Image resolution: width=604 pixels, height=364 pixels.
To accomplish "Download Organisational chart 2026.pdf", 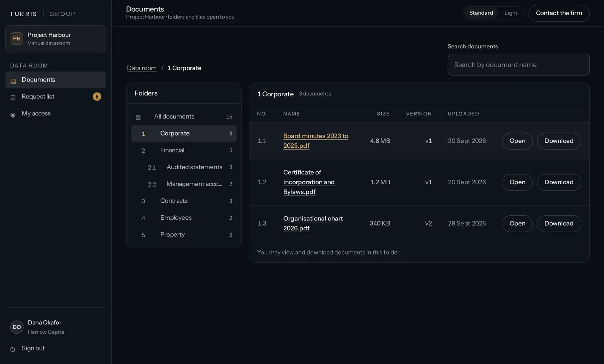I will [x=559, y=224].
